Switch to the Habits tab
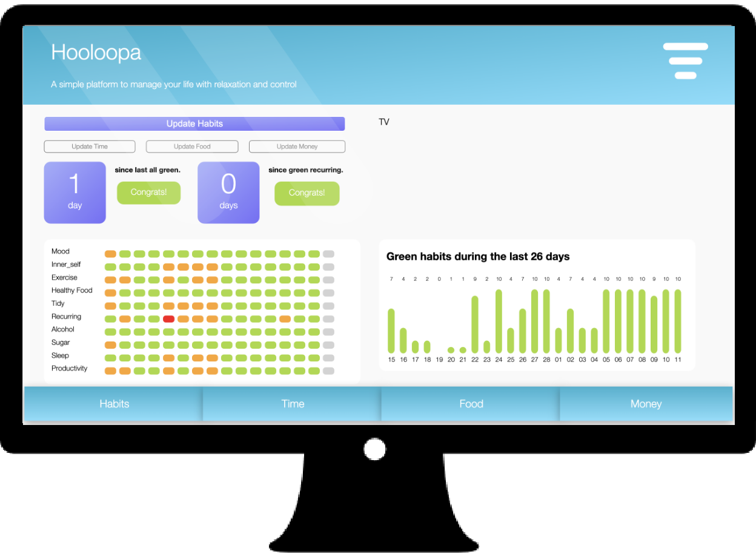Screen dimensions: 756x560 114,404
